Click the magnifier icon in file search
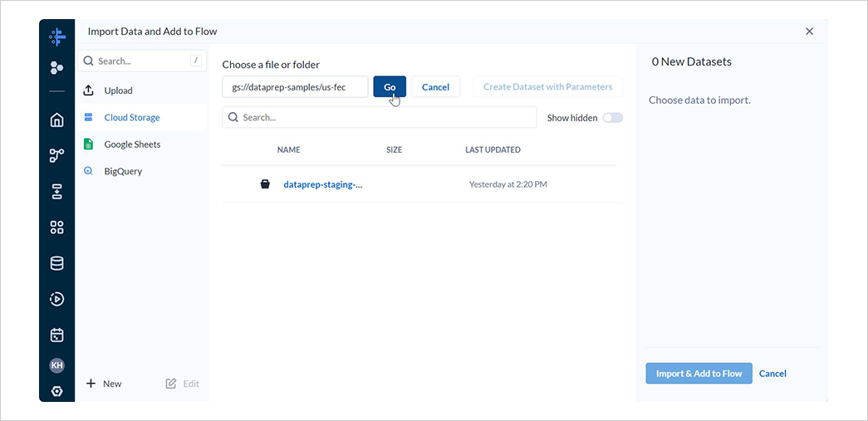The width and height of the screenshot is (868, 421). tap(233, 117)
